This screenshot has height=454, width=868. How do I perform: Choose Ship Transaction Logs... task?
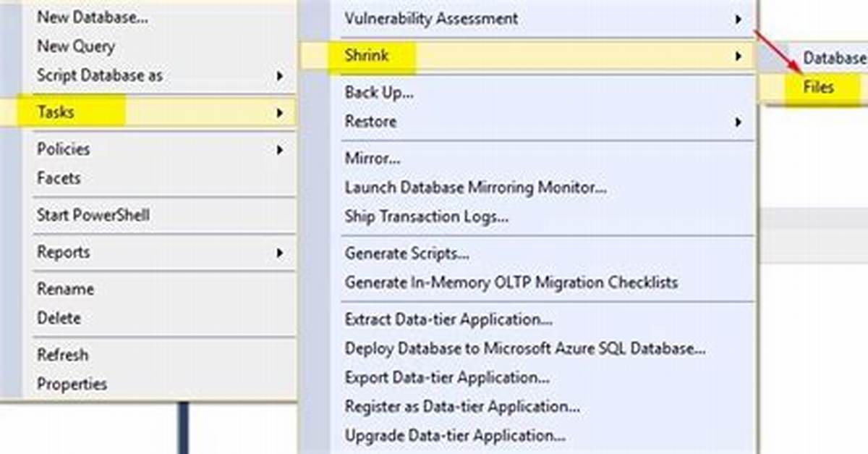(x=427, y=217)
